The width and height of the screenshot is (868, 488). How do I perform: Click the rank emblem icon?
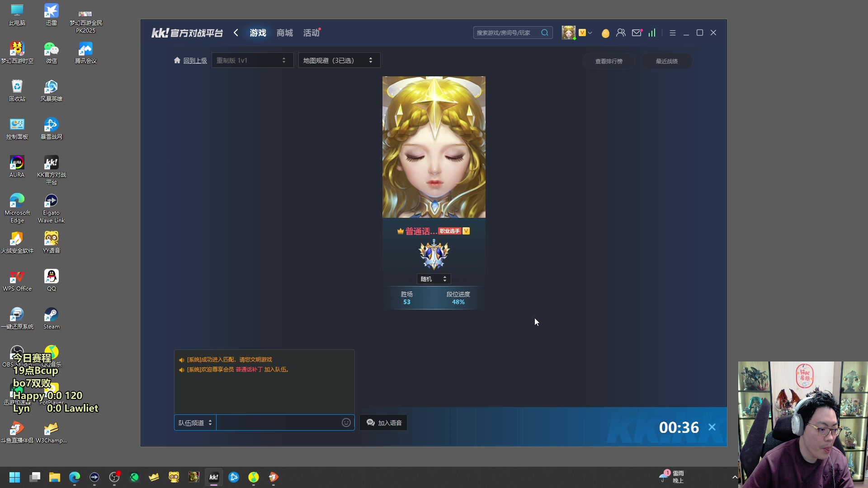(x=434, y=254)
